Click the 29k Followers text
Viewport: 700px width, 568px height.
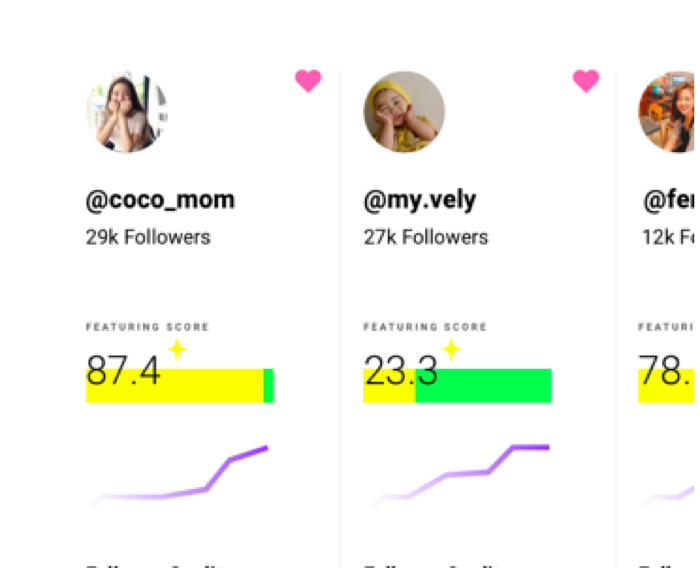coord(148,237)
